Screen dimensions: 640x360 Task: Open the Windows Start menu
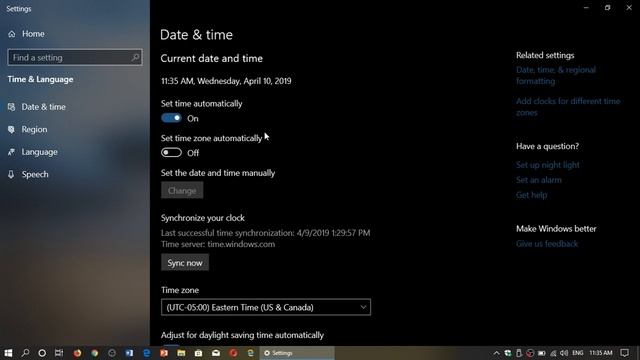8,353
